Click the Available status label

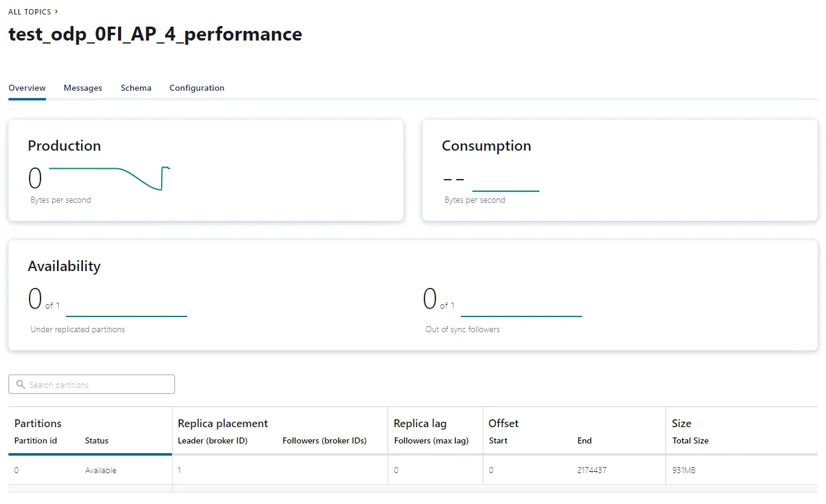tap(101, 470)
